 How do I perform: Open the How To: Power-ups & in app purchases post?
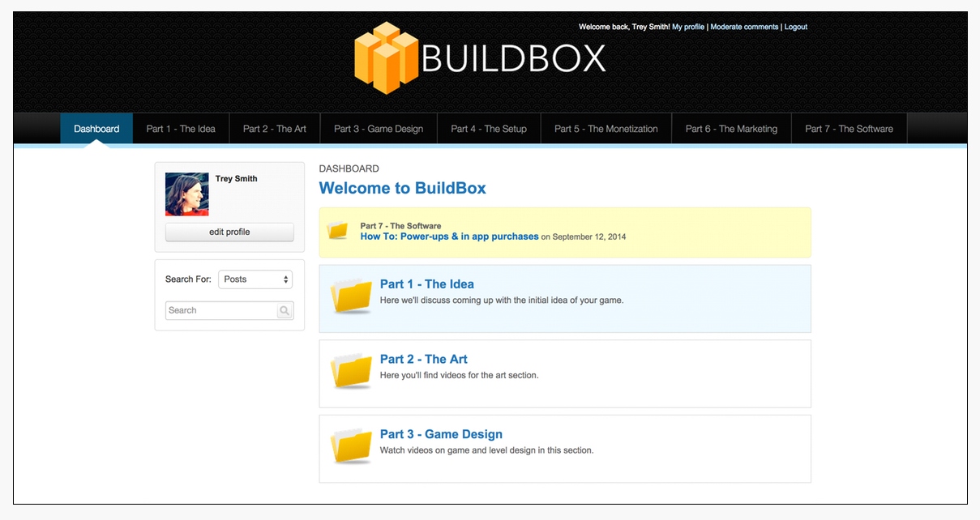(449, 237)
